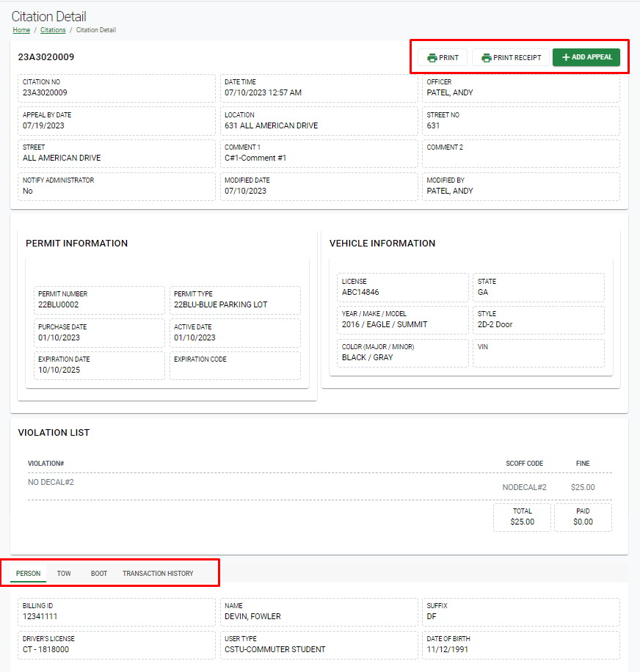Click the Total $25.00 amount box
This screenshot has height=672, width=640.
pos(522,517)
